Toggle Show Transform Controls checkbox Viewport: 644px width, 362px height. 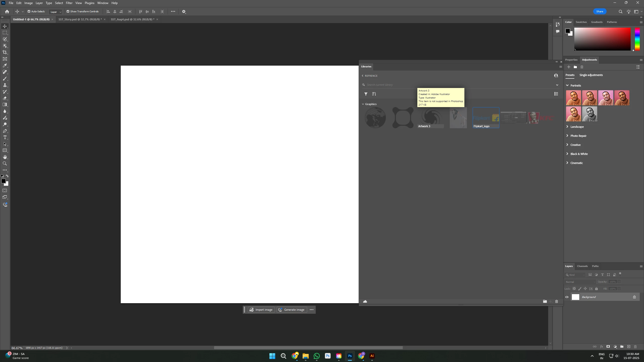coord(68,12)
